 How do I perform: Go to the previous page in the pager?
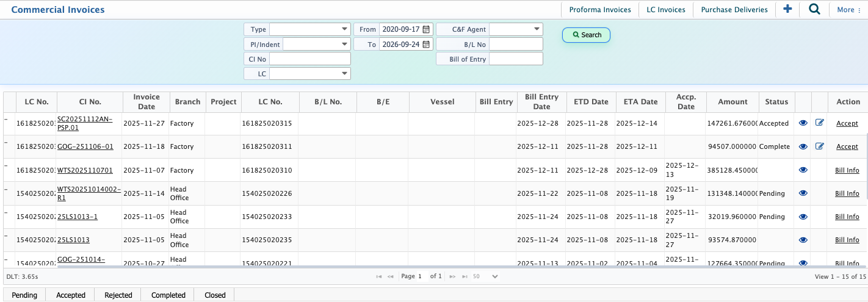click(x=390, y=276)
